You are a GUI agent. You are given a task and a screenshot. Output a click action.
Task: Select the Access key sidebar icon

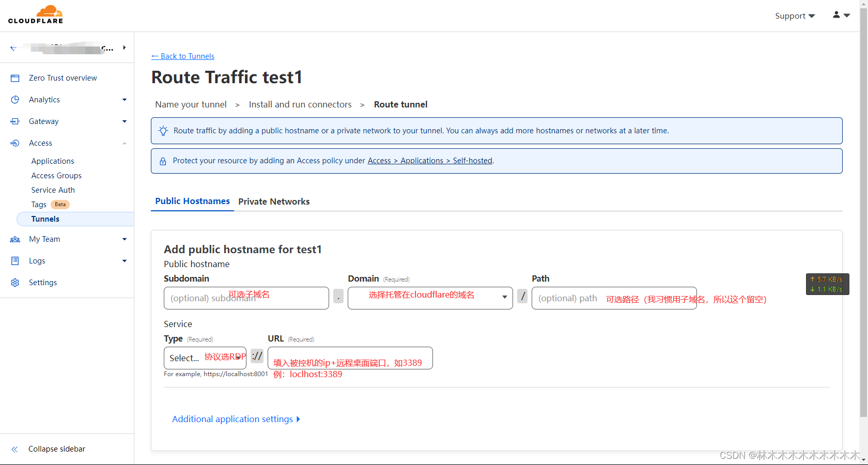(15, 143)
